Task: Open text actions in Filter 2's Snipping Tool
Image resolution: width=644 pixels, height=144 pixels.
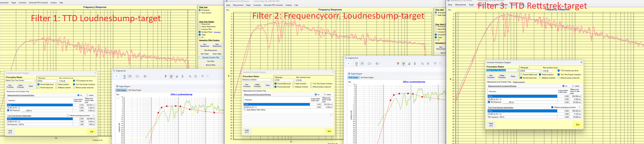Action: pyautogui.click(x=428, y=64)
